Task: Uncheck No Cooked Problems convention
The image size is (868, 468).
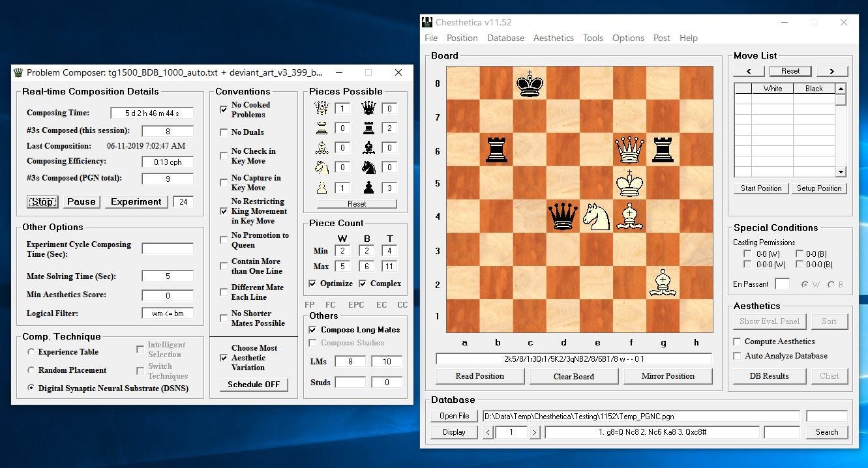Action: pyautogui.click(x=224, y=110)
